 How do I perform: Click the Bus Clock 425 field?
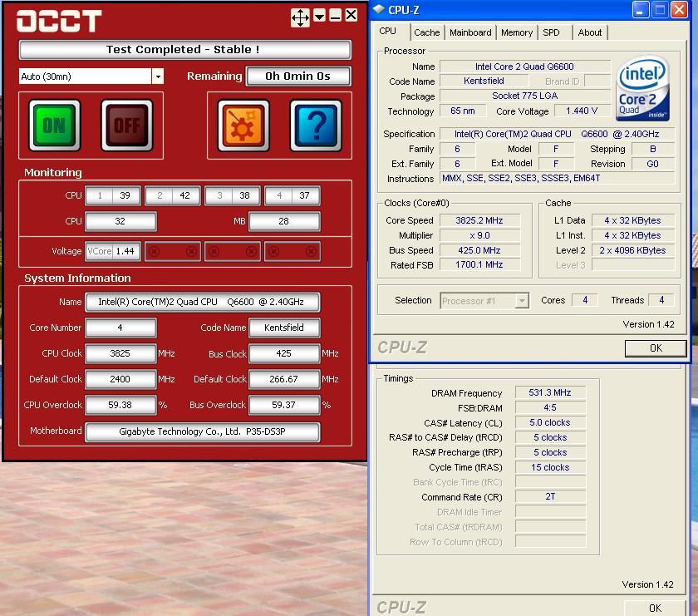tap(284, 353)
